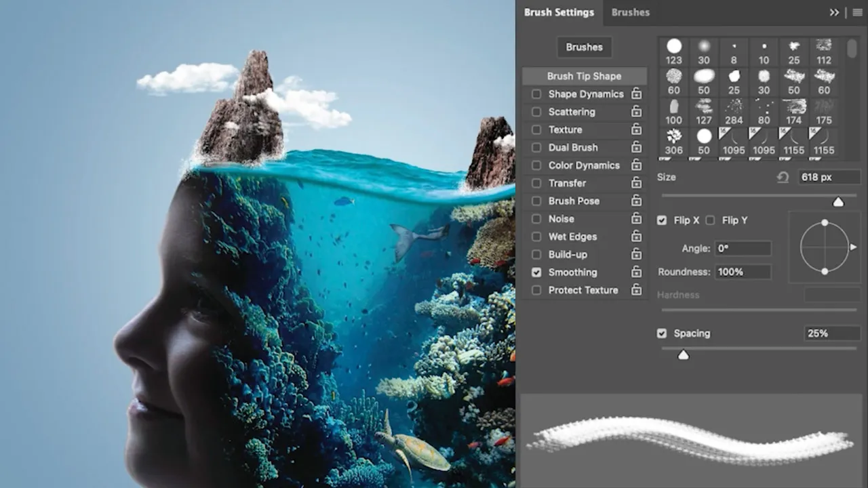The height and width of the screenshot is (488, 868).
Task: Toggle the lock icon for Scattering
Action: pyautogui.click(x=636, y=112)
